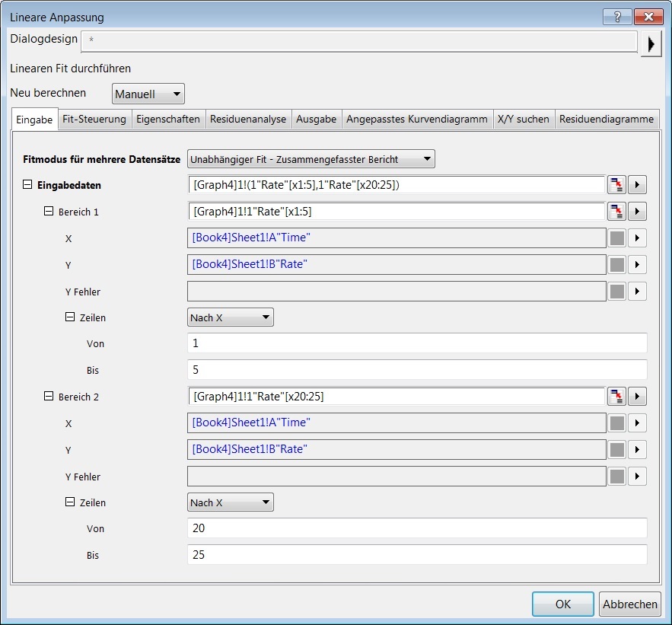The height and width of the screenshot is (625, 672).
Task: Collapse the Zeilen node under Bereich 1
Action: [x=70, y=317]
